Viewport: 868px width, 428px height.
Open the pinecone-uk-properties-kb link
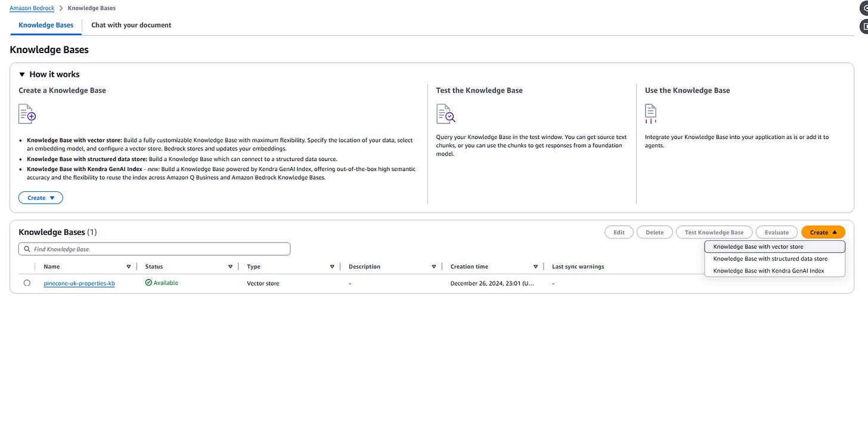click(x=79, y=283)
